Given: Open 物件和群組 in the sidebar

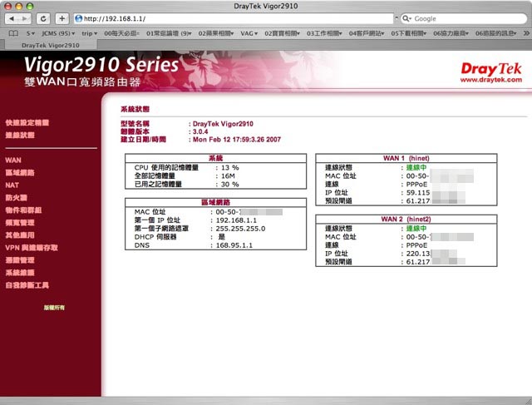Looking at the screenshot, I should (23, 210).
